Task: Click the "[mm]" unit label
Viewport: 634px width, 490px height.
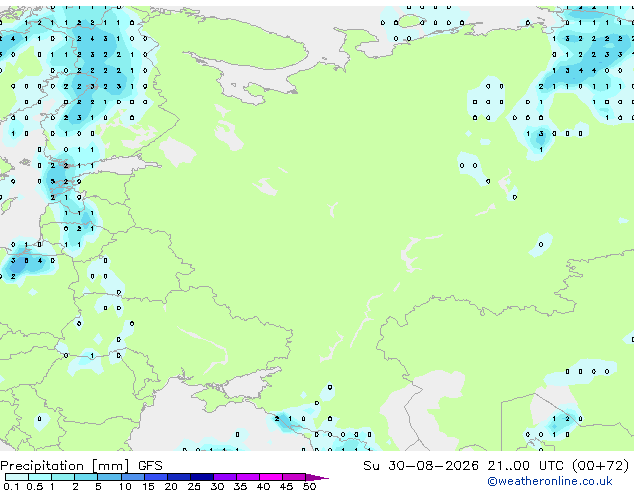Action: (111, 466)
